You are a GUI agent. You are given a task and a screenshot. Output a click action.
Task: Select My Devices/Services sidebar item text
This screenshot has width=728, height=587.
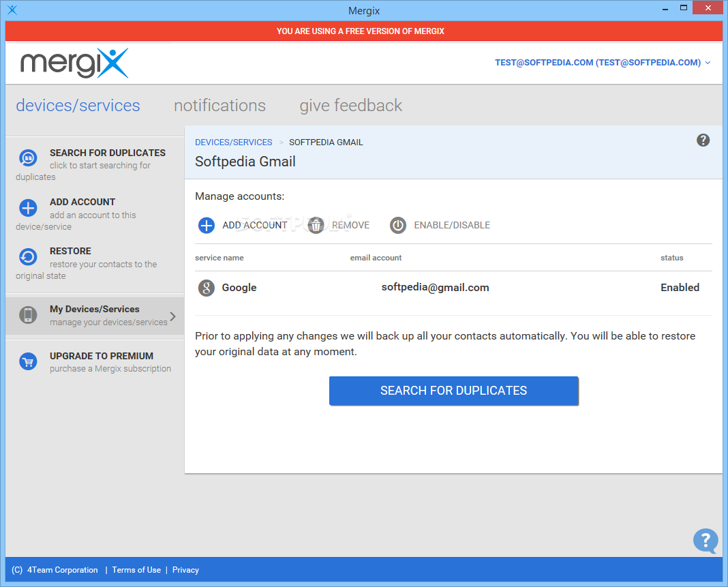coord(94,309)
